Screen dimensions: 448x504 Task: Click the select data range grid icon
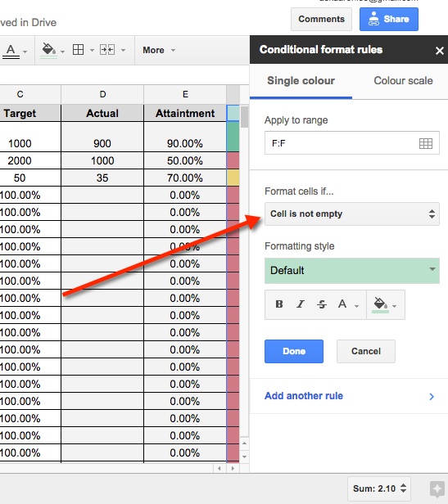[425, 143]
